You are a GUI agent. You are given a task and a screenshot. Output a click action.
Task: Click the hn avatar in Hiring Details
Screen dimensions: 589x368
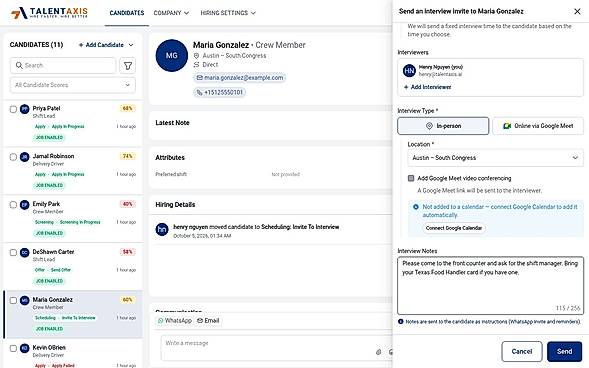coord(162,229)
